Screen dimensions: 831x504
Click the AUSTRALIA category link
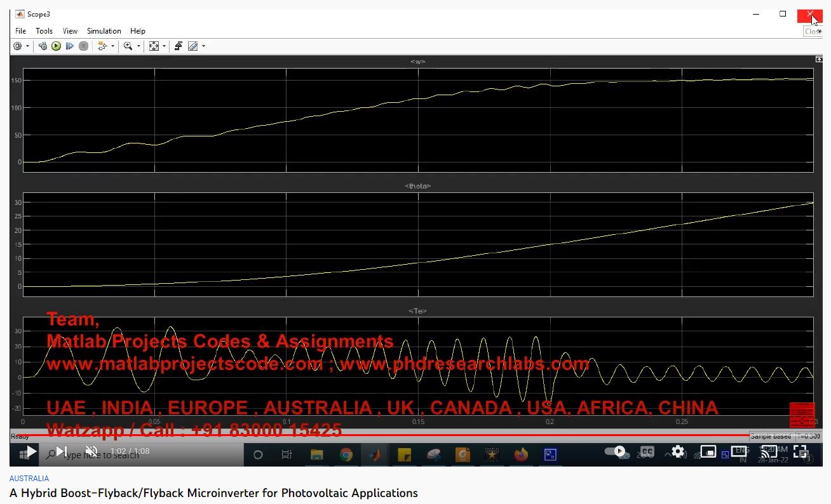click(29, 479)
